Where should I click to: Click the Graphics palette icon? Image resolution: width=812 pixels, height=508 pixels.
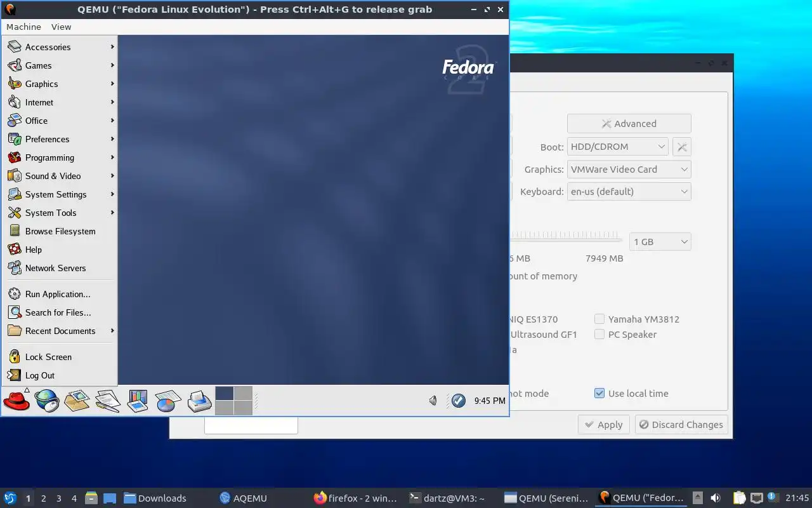pos(15,84)
